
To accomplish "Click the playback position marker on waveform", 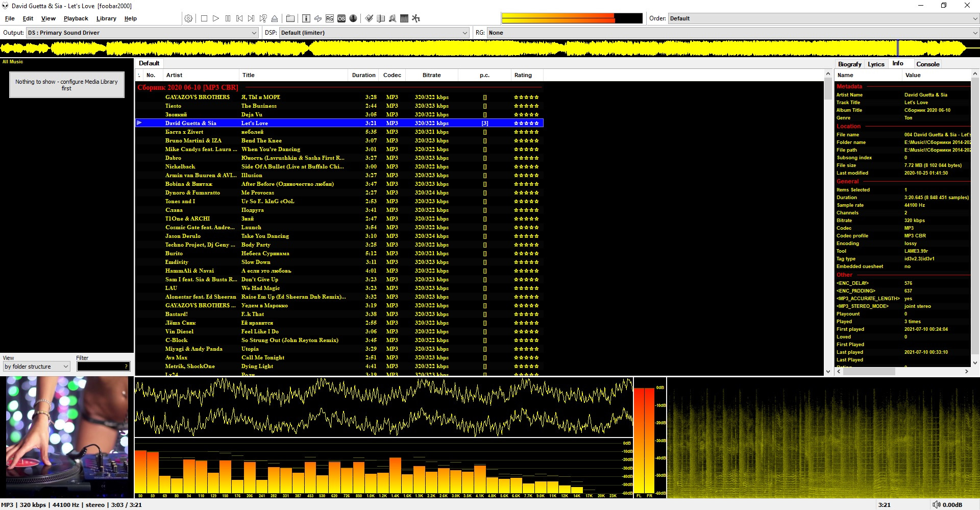I will (x=898, y=48).
